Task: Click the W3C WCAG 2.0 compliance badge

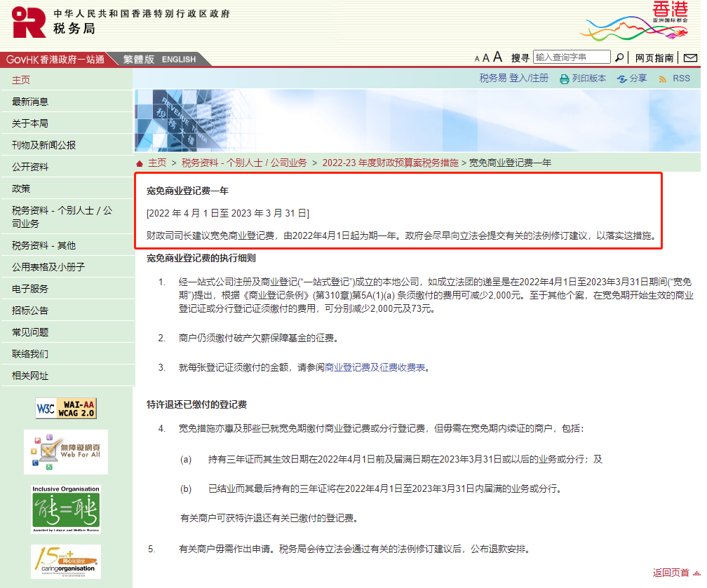Action: pos(65,408)
